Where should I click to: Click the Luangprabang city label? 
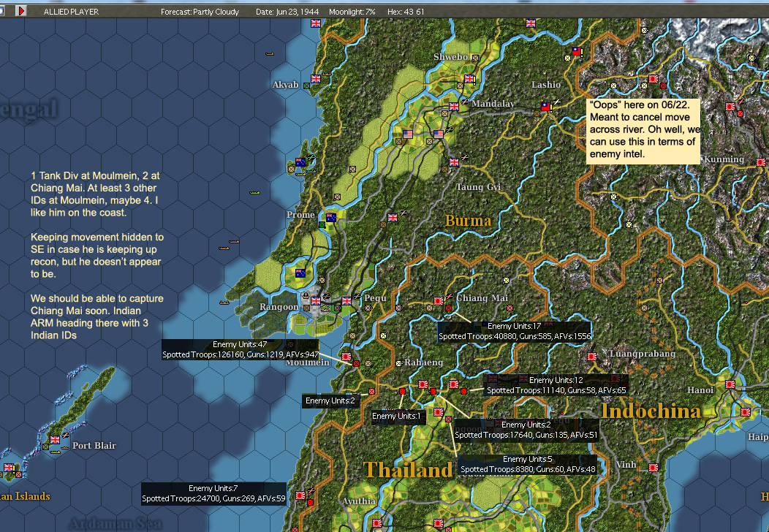click(643, 354)
